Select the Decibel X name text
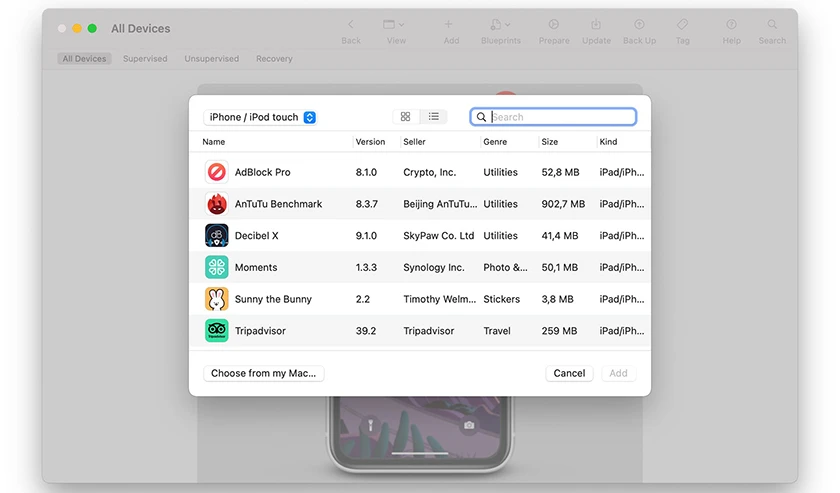This screenshot has width=840, height=493. 257,235
